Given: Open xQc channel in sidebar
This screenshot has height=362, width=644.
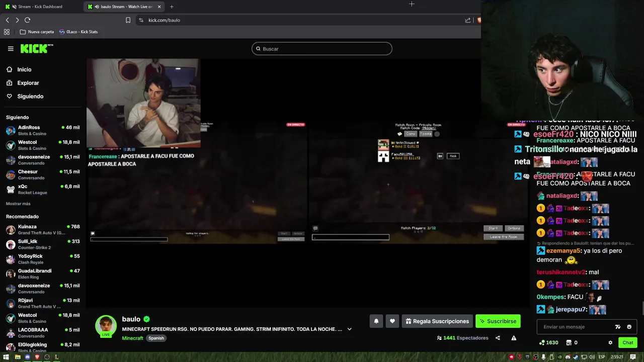Looking at the screenshot, I should click(43, 189).
